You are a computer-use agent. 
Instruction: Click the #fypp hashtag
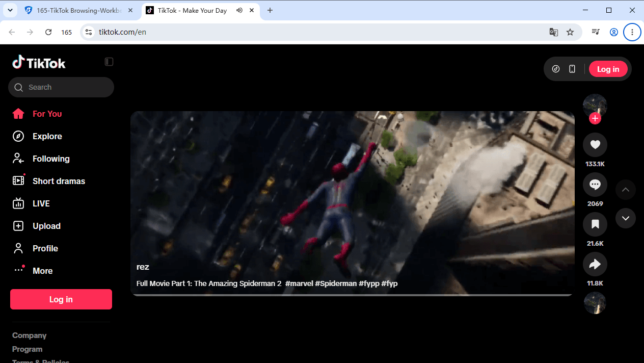(x=369, y=283)
